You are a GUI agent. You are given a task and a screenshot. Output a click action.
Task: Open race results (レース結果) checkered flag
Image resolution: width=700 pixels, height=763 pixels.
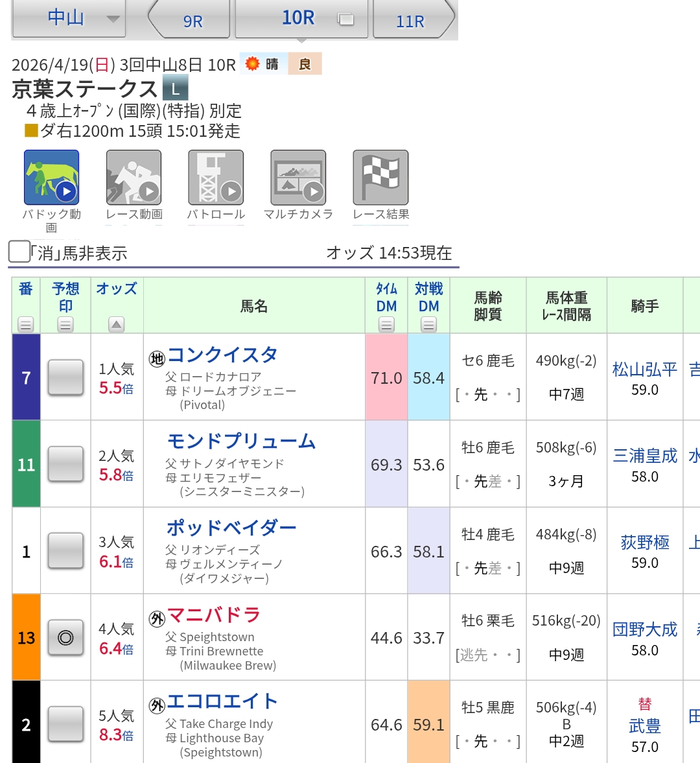coord(380,178)
